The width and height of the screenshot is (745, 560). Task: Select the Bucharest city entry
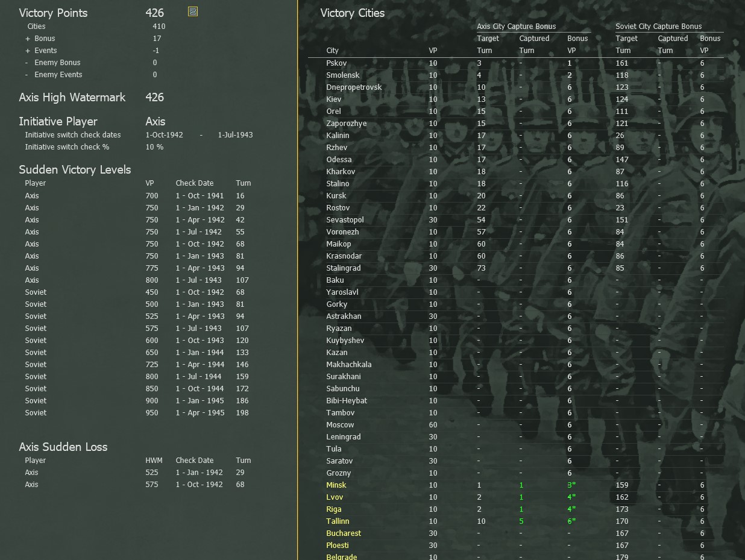pyautogui.click(x=344, y=533)
